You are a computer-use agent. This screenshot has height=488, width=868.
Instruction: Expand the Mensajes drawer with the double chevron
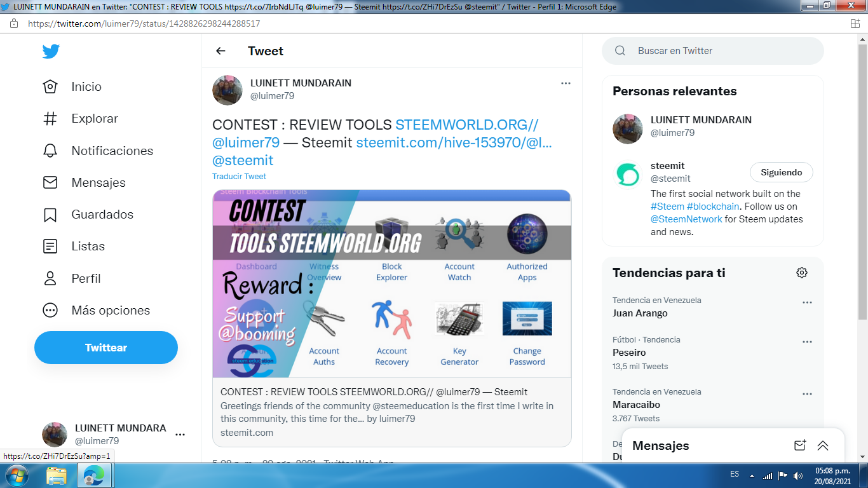click(x=823, y=445)
